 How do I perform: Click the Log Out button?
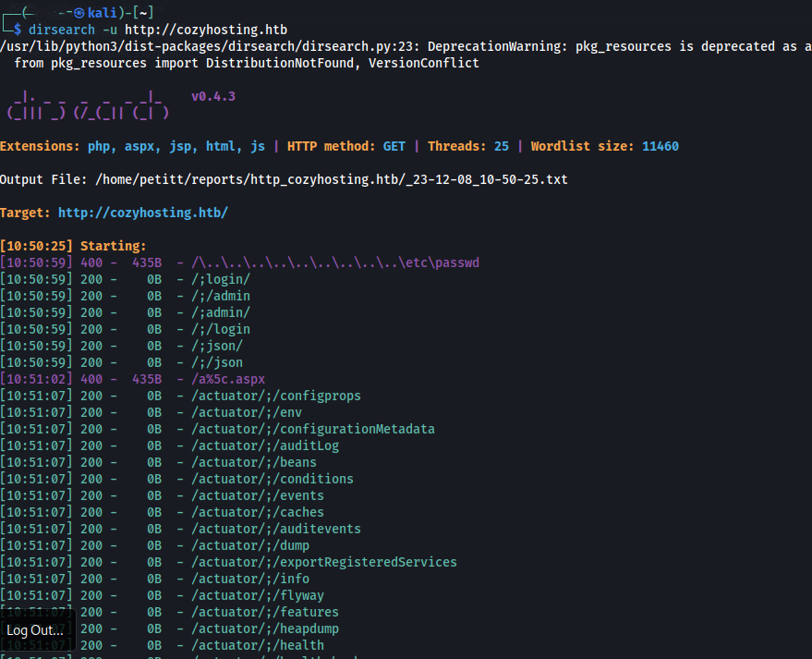click(36, 630)
